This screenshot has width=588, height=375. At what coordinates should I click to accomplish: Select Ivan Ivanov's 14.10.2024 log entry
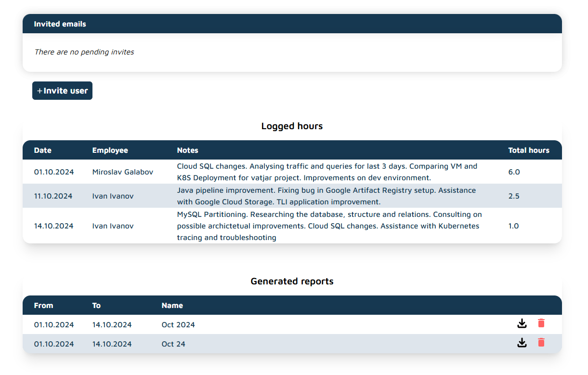(113, 226)
